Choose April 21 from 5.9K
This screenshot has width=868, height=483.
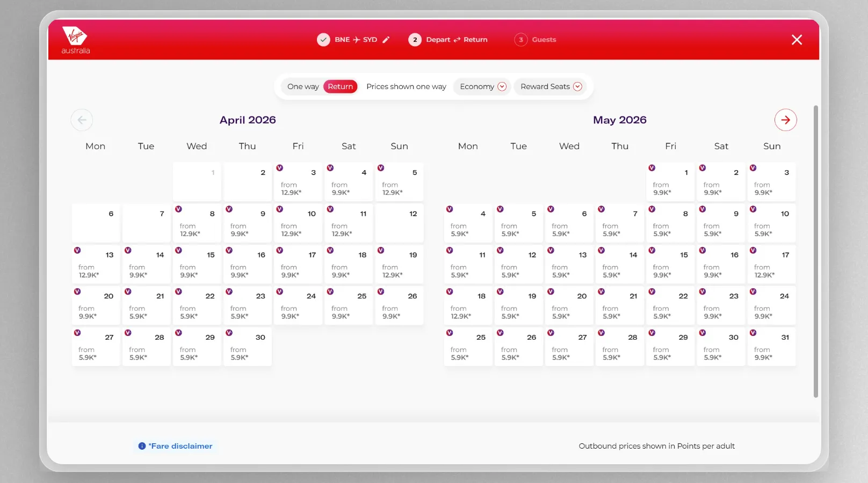(147, 305)
